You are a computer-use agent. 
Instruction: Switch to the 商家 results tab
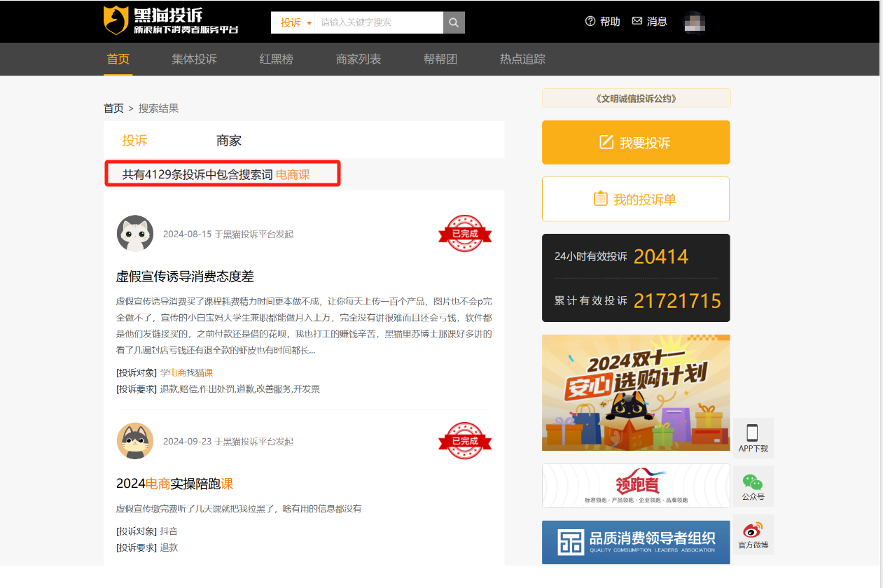pyautogui.click(x=228, y=141)
